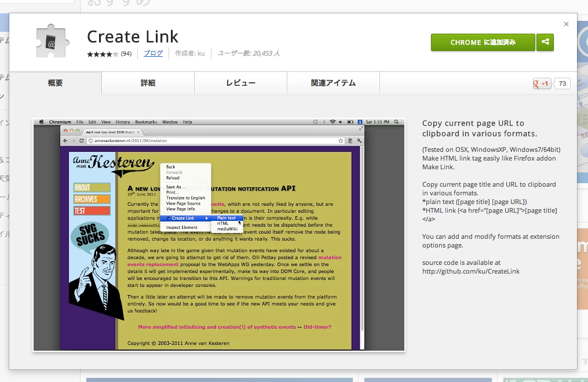This screenshot has height=382, width=588.
Task: Open the レビュー tab
Action: pos(240,83)
